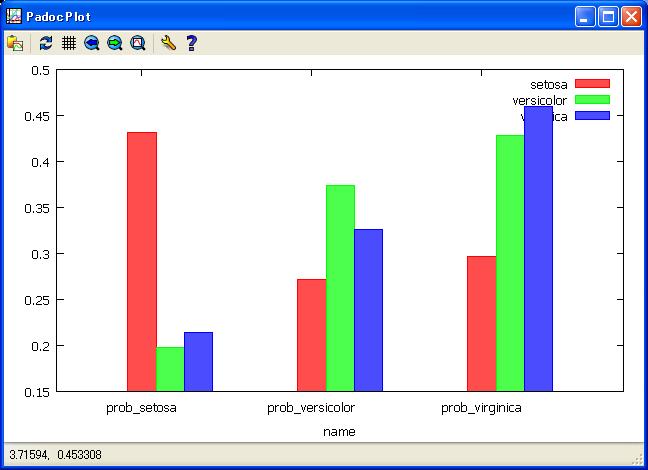
Task: Apply the next zoom setting
Action: 115,43
